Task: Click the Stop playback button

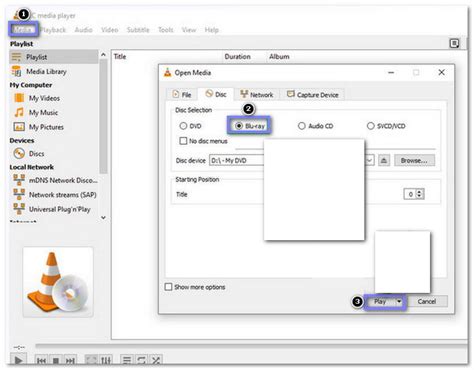Action: click(56, 360)
